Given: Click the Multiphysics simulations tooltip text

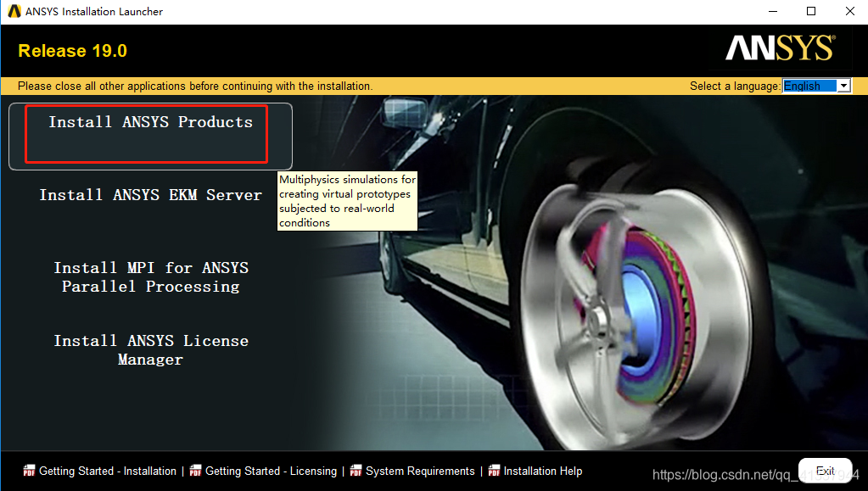Looking at the screenshot, I should tap(347, 201).
